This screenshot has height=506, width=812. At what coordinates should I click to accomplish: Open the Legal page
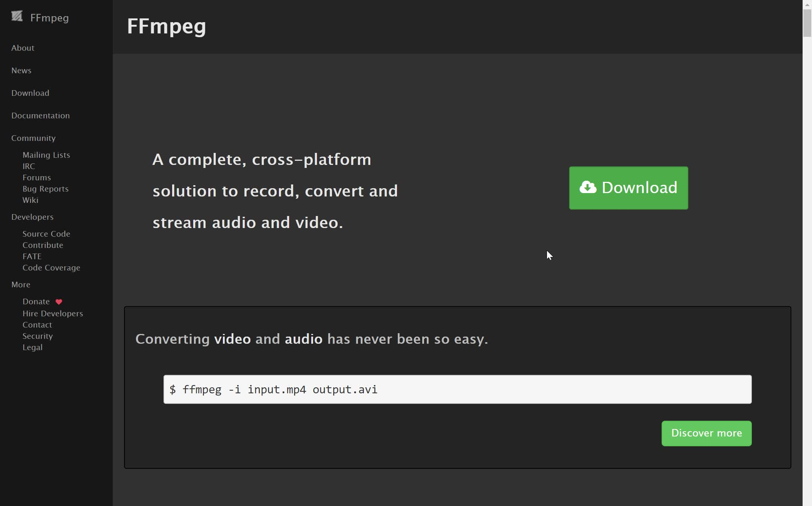tap(33, 347)
